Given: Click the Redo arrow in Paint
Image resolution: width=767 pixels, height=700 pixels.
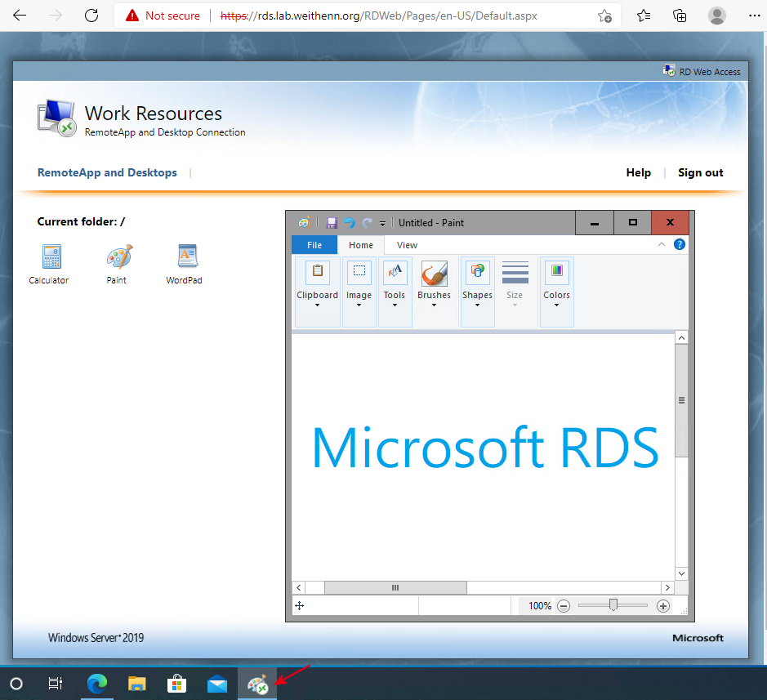Looking at the screenshot, I should pos(367,222).
